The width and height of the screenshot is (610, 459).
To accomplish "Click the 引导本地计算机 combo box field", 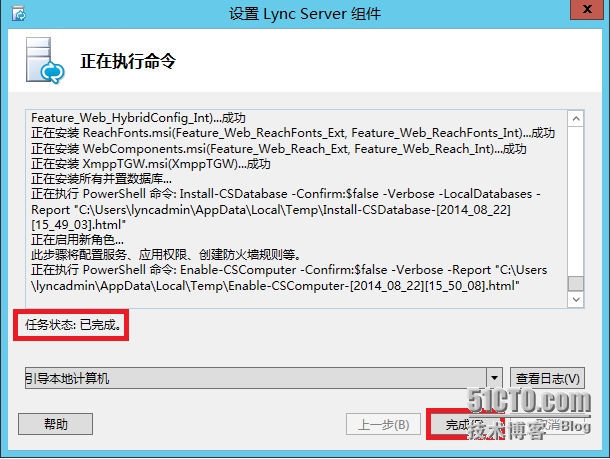I will [263, 378].
